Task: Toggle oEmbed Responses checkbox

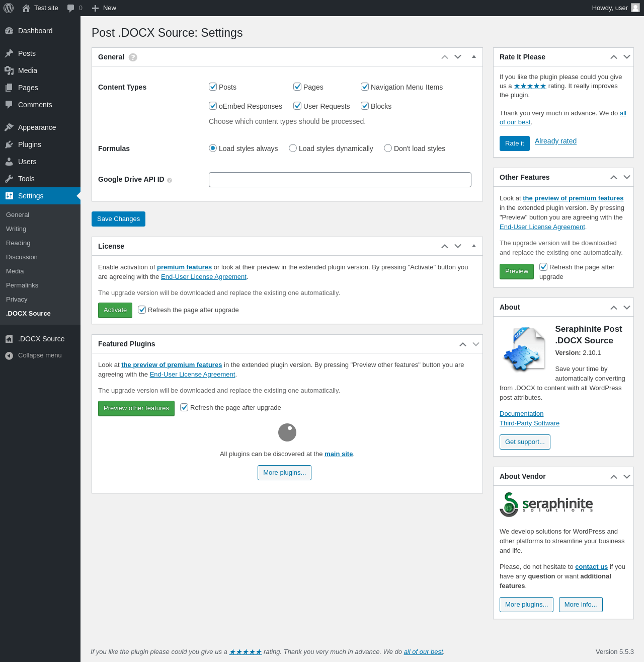Action: (213, 106)
